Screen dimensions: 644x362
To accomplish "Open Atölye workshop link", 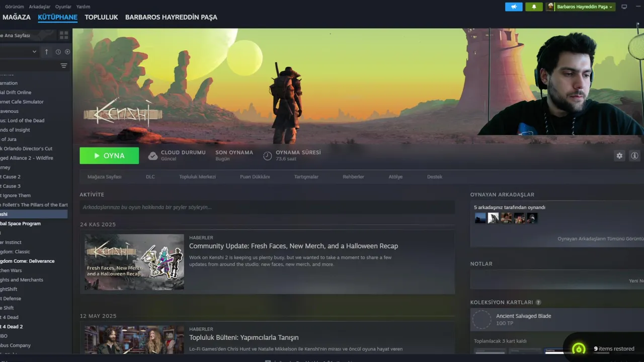I will [395, 177].
